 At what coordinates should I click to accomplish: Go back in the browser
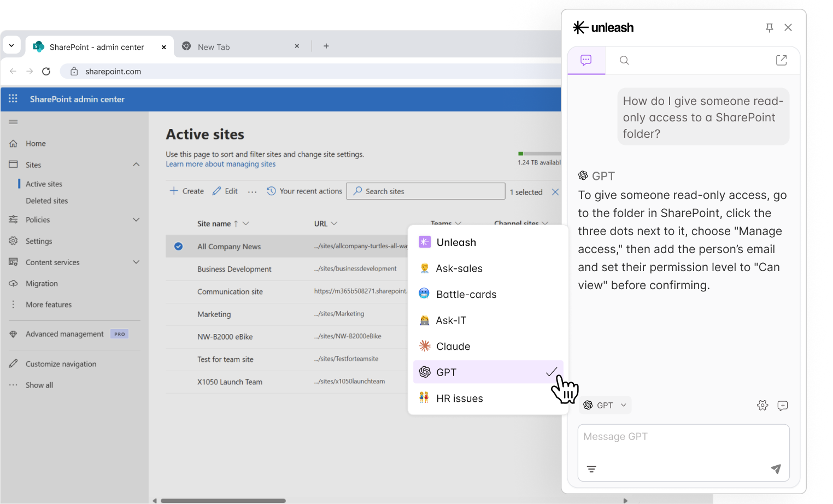click(x=13, y=71)
